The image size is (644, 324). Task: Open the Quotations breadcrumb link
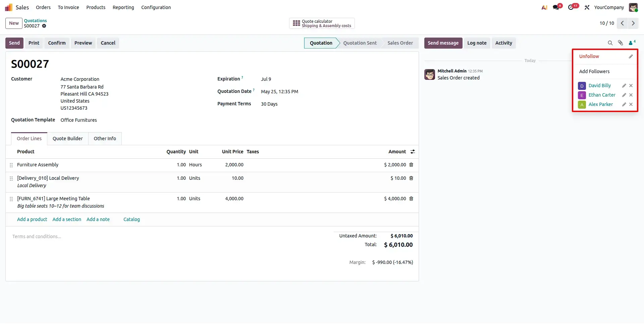[x=35, y=20]
